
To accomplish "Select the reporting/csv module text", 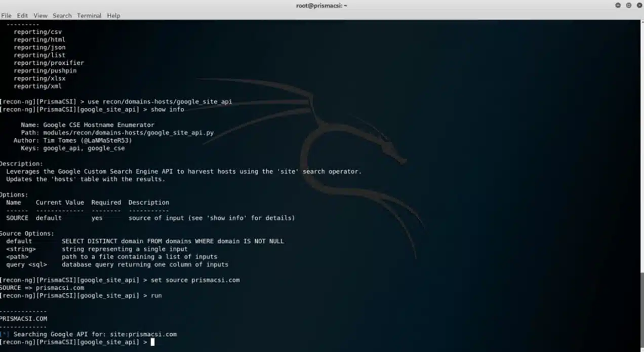I will click(38, 31).
